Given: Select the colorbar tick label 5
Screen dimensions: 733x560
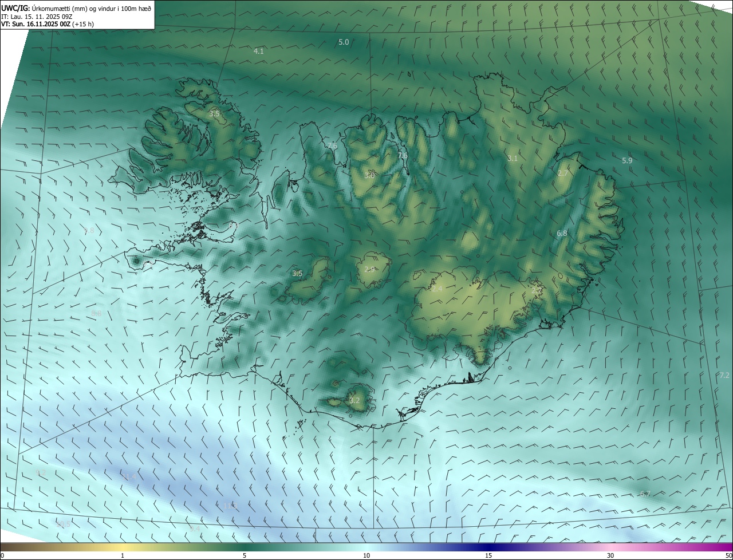Looking at the screenshot, I should pyautogui.click(x=245, y=555).
